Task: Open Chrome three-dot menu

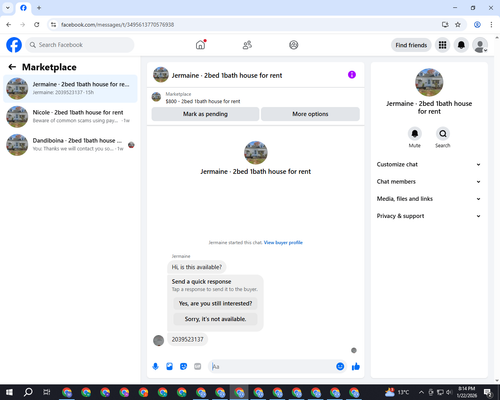Action: [x=491, y=25]
